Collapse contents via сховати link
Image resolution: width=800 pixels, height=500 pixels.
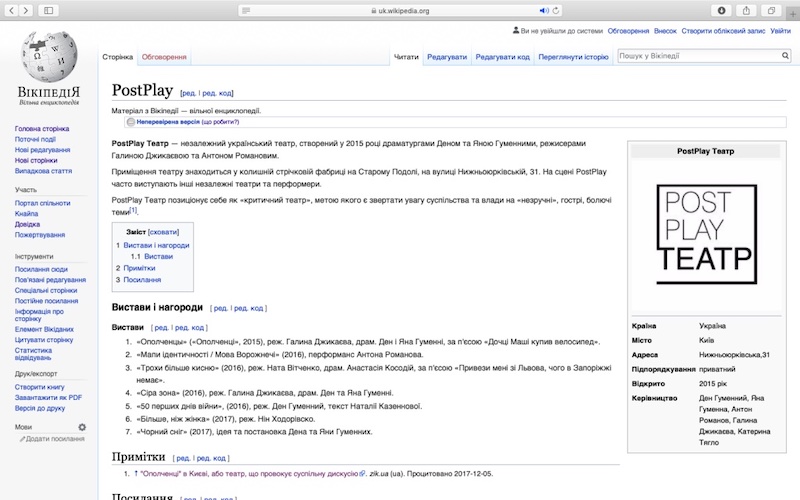click(x=163, y=232)
